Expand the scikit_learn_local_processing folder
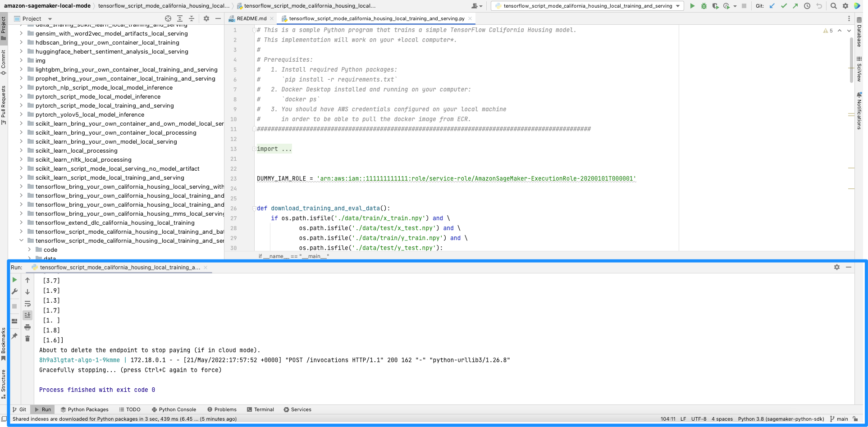868x427 pixels. pyautogui.click(x=21, y=150)
